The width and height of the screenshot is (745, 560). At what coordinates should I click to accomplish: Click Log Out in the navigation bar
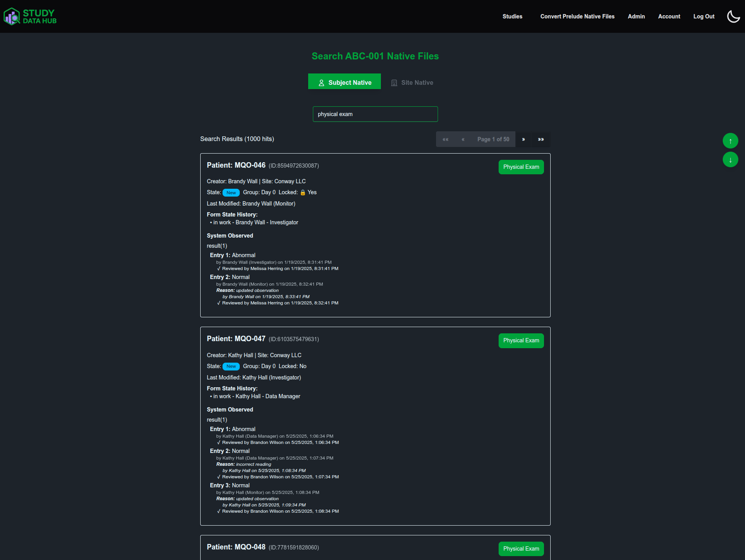pyautogui.click(x=704, y=16)
